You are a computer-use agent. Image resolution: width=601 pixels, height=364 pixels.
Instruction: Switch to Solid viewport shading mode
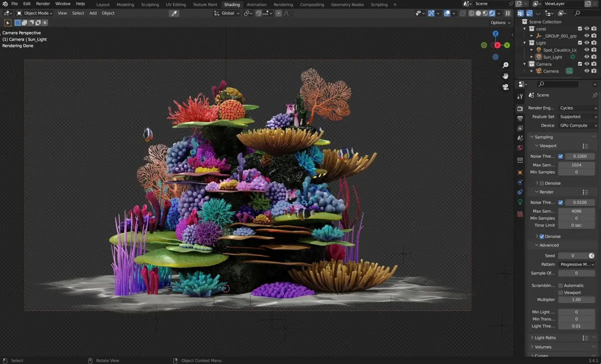pyautogui.click(x=478, y=14)
